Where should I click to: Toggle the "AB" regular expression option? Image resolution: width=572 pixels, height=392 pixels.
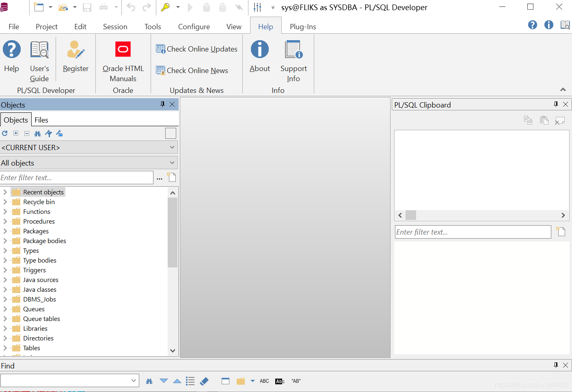click(296, 381)
